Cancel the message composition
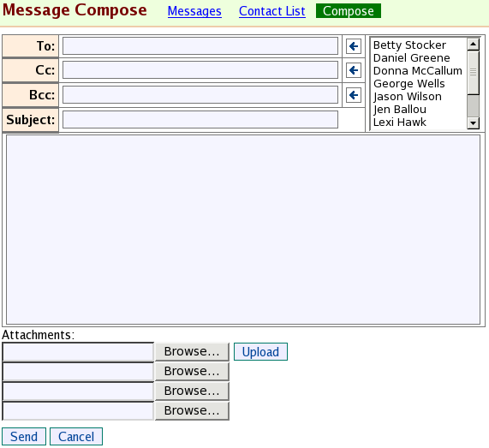 (x=76, y=437)
